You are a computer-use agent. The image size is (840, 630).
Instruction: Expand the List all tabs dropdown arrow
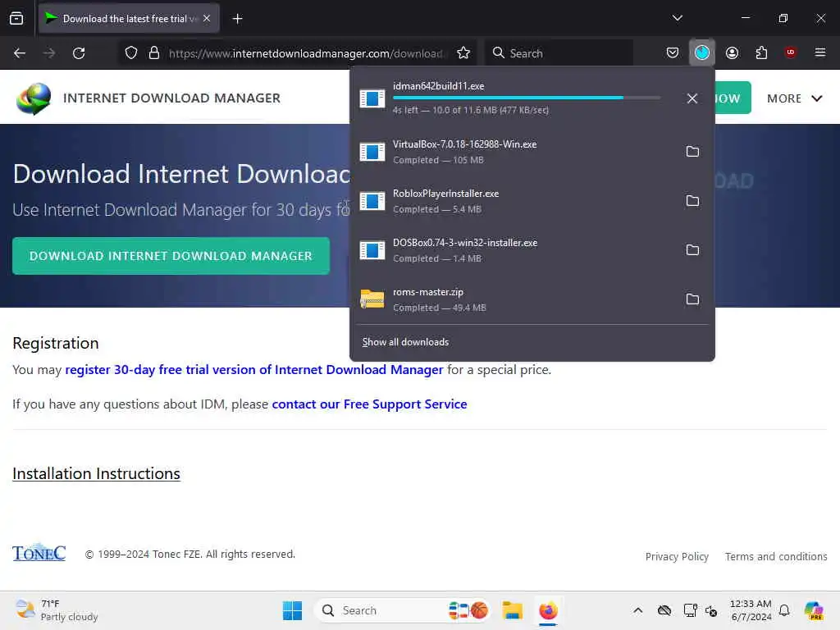677,18
